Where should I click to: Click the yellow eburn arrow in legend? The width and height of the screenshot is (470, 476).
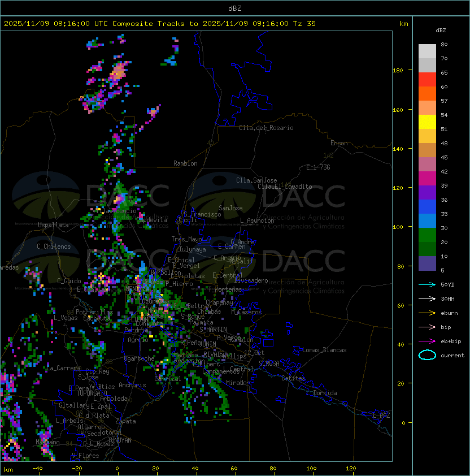click(x=427, y=313)
